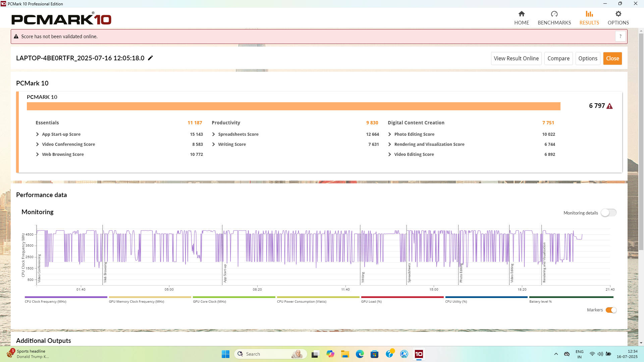Open Microsoft Edge from the taskbar
The width and height of the screenshot is (644, 362).
360,354
